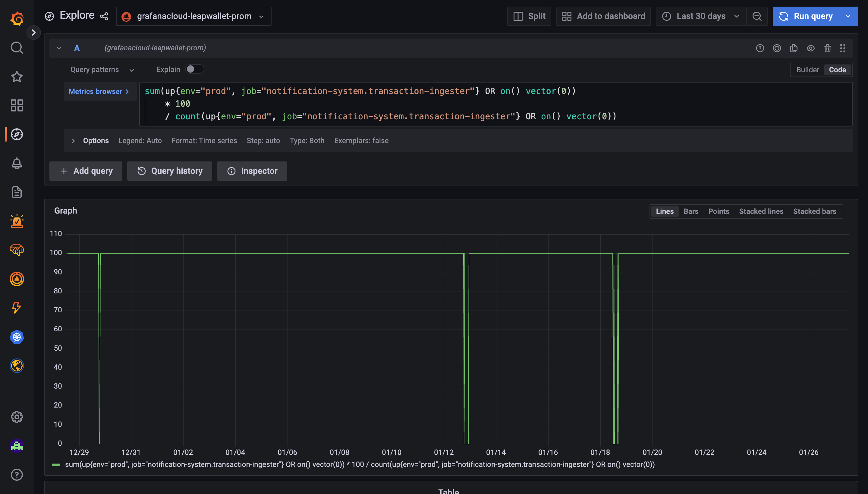868x494 pixels.
Task: Open the Inspector
Action: coord(252,171)
